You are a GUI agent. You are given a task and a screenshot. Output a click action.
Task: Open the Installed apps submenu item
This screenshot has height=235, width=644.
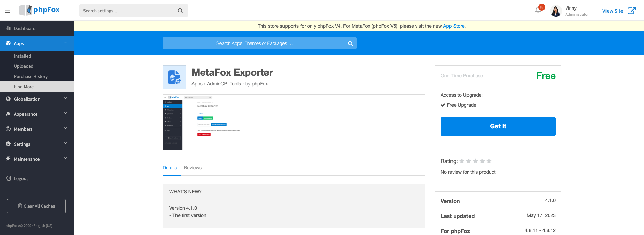(37, 56)
